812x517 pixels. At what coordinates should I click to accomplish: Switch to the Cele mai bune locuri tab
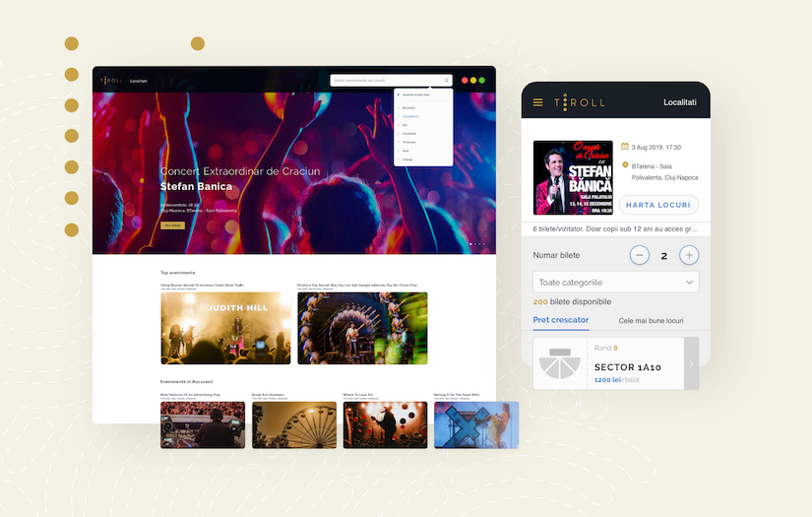[651, 321]
